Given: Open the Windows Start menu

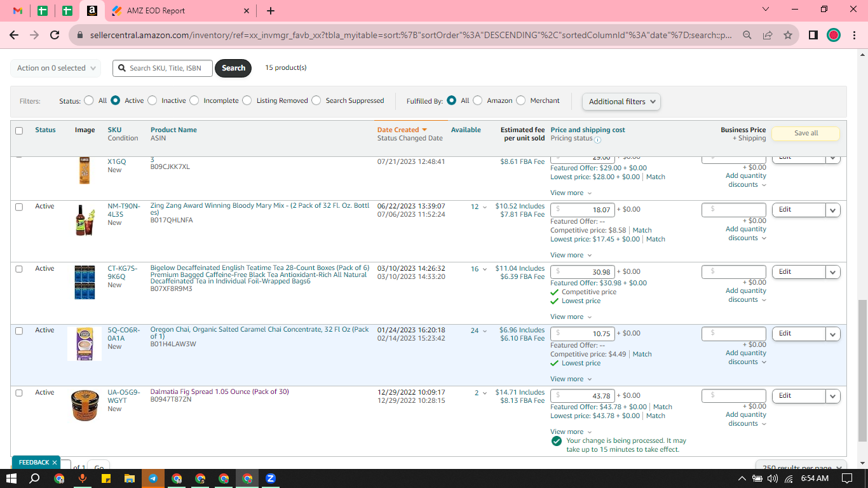Looking at the screenshot, I should pos(11,478).
